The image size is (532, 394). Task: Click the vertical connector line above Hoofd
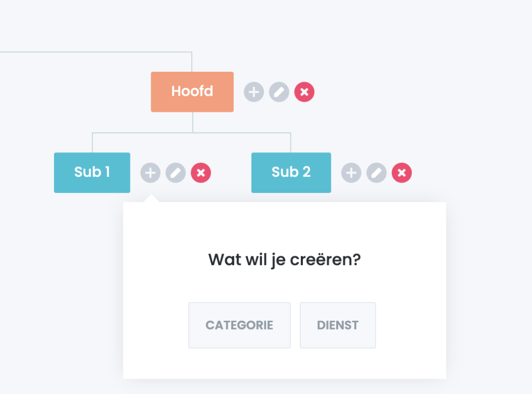pos(192,61)
